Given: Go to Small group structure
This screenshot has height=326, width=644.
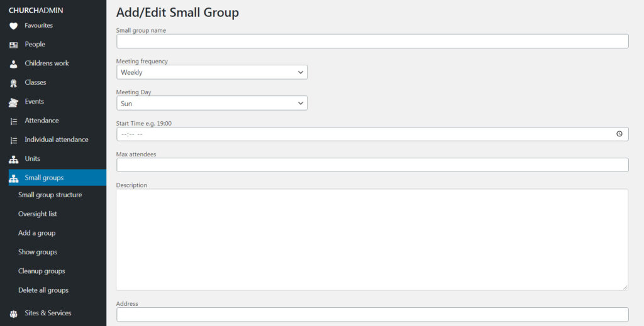Looking at the screenshot, I should coord(50,195).
